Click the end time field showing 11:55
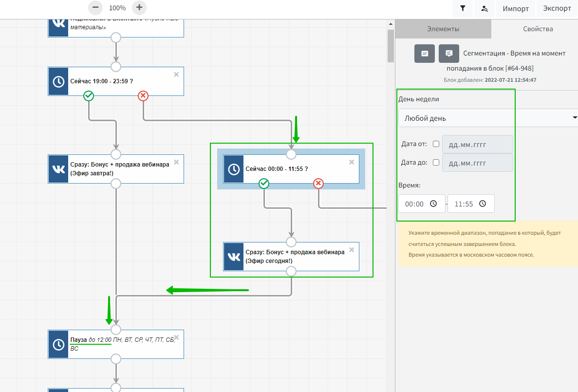578x392 pixels. tap(471, 204)
